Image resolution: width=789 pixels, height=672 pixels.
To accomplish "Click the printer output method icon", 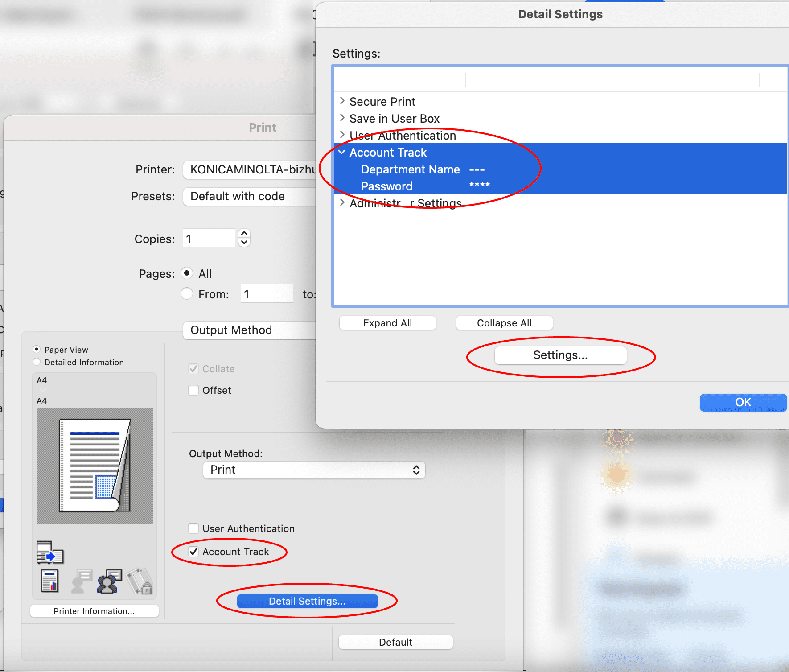I will click(50, 552).
